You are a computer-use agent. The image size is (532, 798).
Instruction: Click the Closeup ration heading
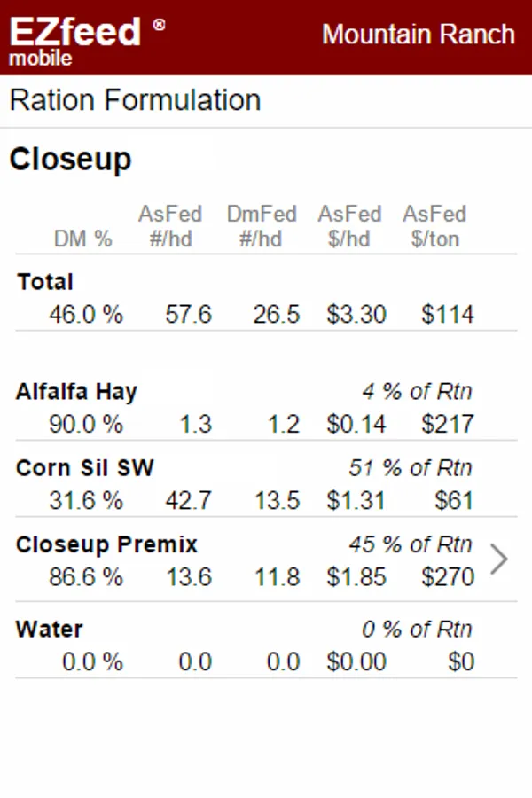pos(71,160)
